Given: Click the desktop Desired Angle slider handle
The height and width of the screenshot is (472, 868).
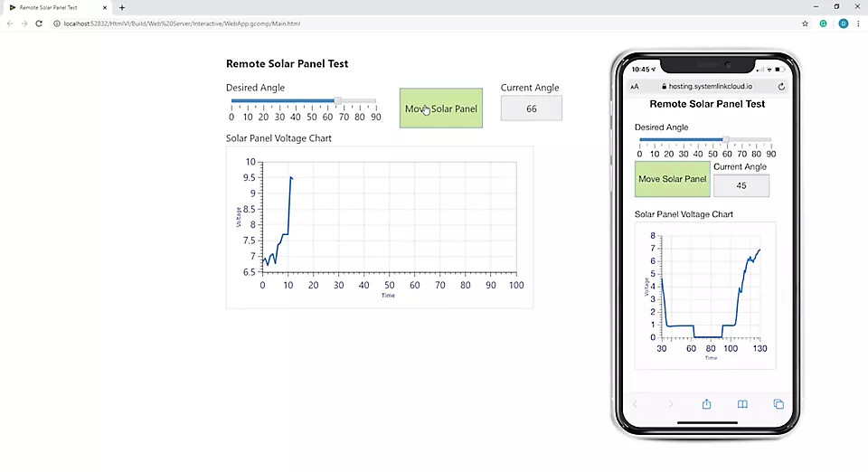Looking at the screenshot, I should point(338,101).
